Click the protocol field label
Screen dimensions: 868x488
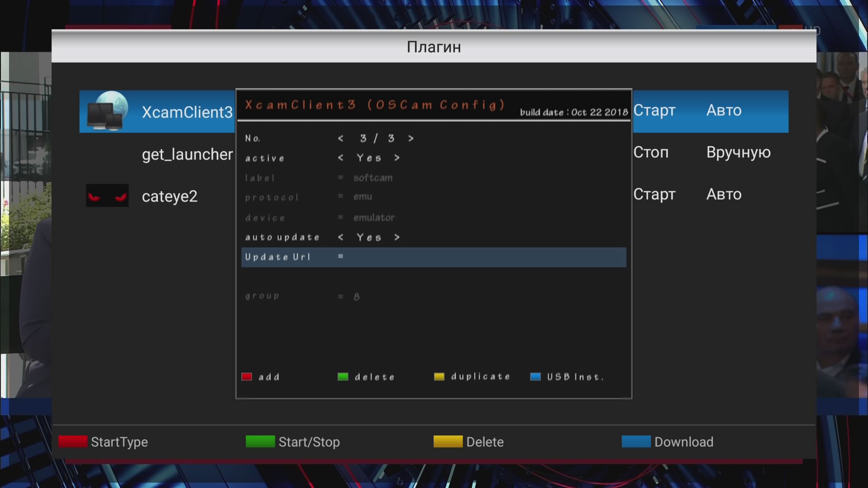point(272,197)
